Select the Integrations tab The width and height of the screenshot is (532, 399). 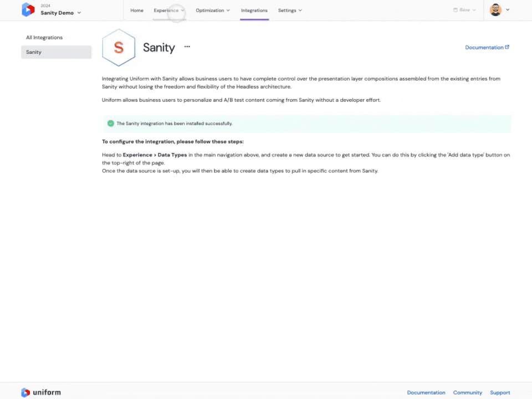tap(254, 11)
